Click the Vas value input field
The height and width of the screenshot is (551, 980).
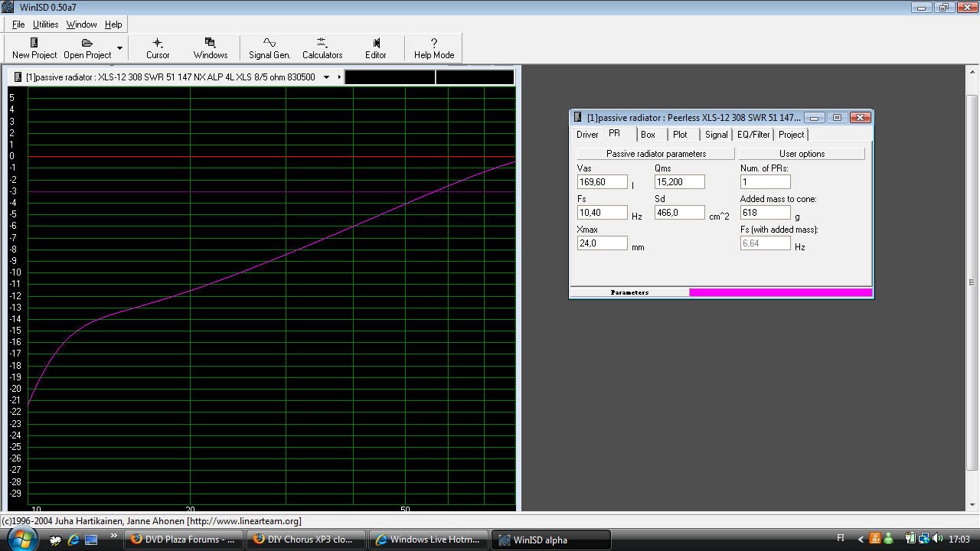click(x=602, y=182)
